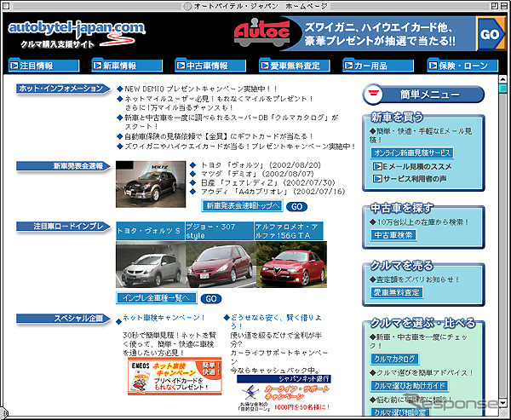Click the 新車発表会速報 section label

[63, 166]
